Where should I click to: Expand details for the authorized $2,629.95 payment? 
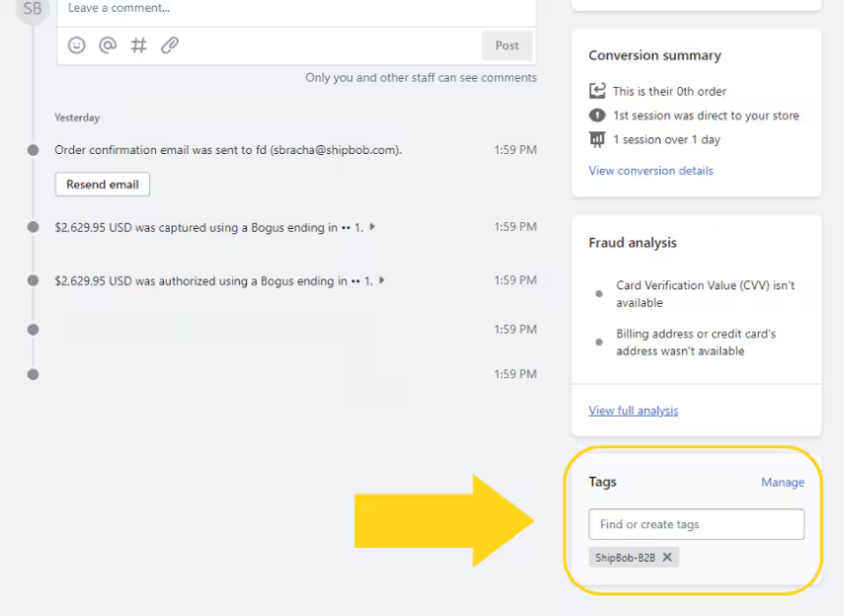point(382,280)
